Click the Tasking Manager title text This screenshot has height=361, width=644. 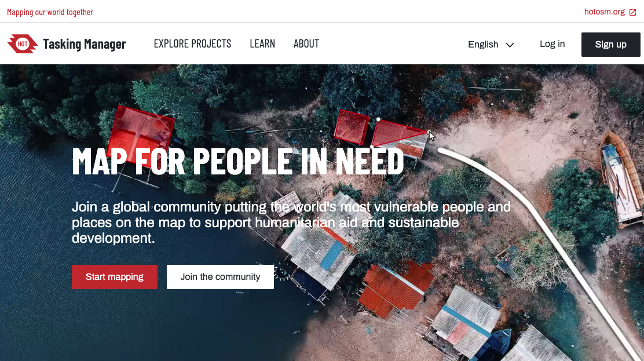click(x=84, y=44)
